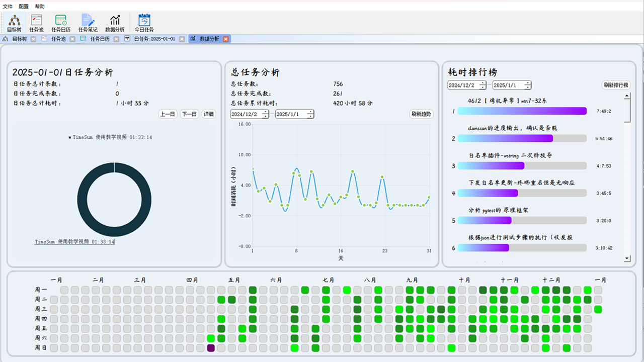Viewport: 644px width, 362px height.
Task: Select the 数据分析 tab
Action: 209,39
